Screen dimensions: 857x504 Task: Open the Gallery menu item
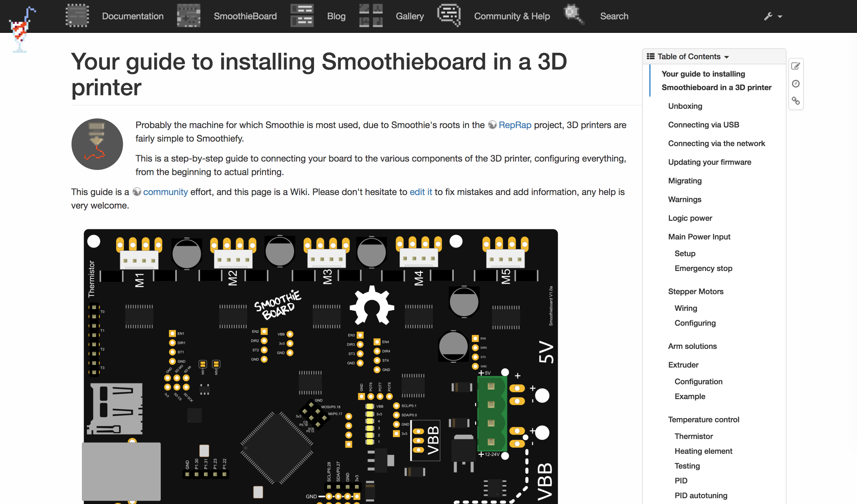[410, 16]
